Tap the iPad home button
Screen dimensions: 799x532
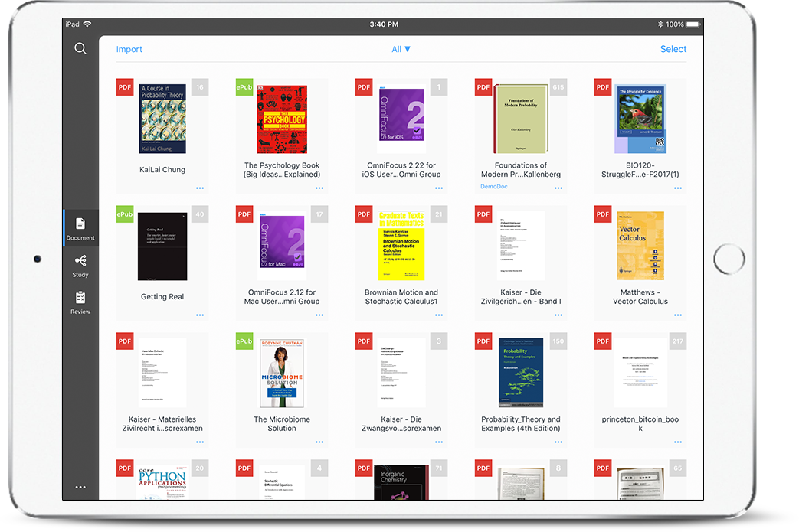click(728, 259)
